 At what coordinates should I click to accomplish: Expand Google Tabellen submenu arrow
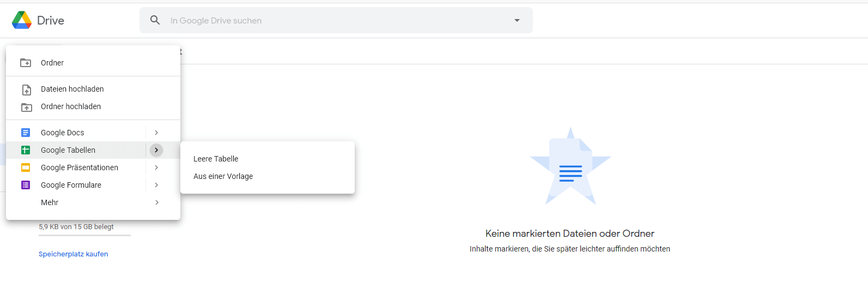pos(156,150)
